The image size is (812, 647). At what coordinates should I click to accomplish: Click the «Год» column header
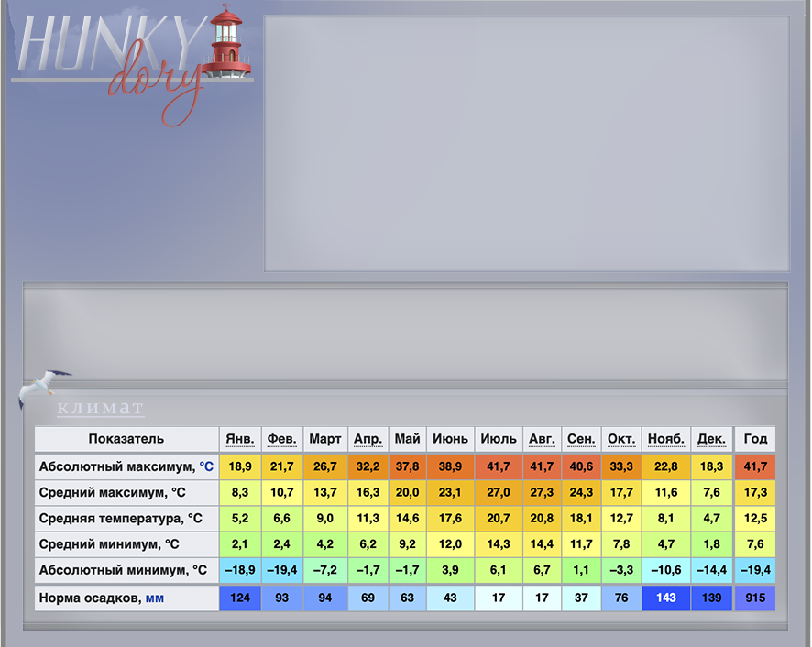pos(755,439)
